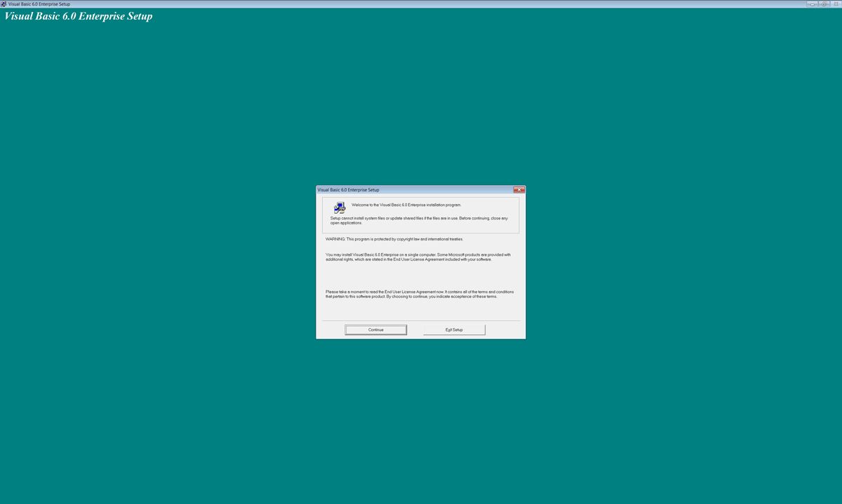Click the 'Setup cannot install system files' notice
The image size is (842, 504).
tap(419, 220)
